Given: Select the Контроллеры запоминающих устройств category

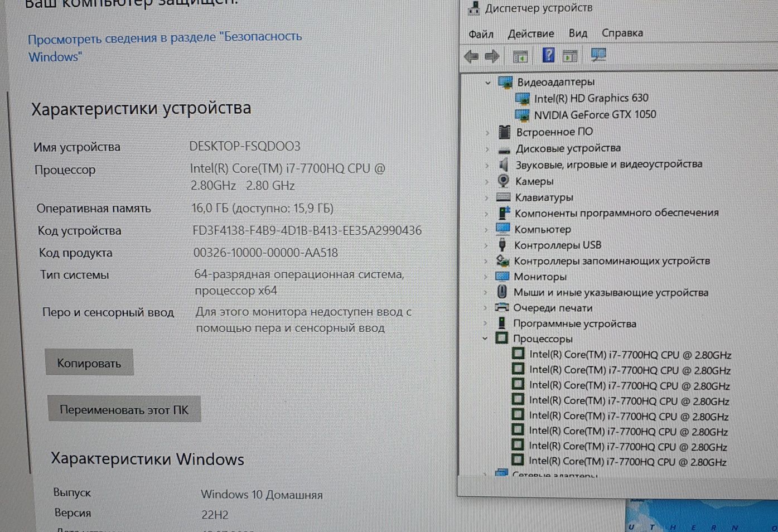Looking at the screenshot, I should click(x=612, y=260).
